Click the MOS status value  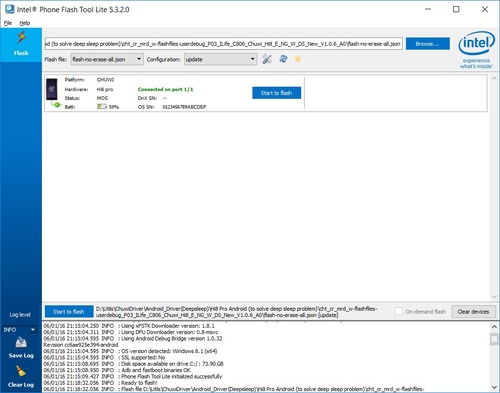[102, 98]
